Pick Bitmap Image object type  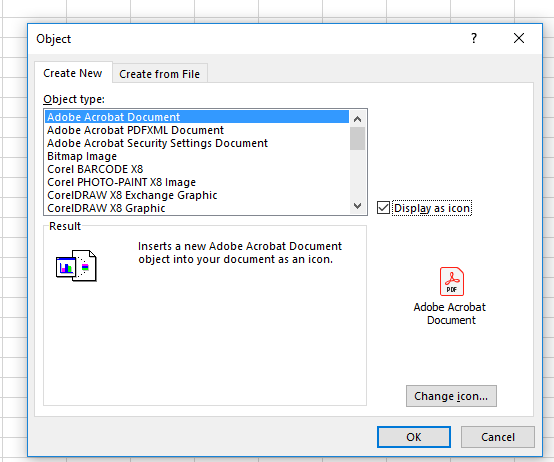[x=197, y=156]
